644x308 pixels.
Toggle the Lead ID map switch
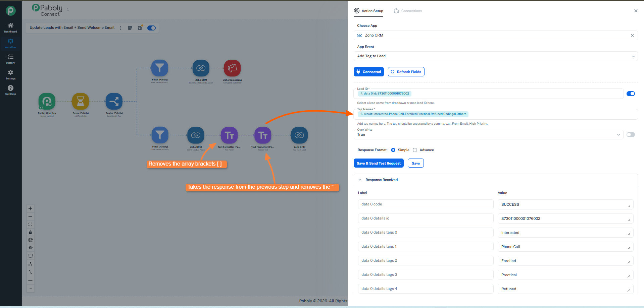pos(631,94)
